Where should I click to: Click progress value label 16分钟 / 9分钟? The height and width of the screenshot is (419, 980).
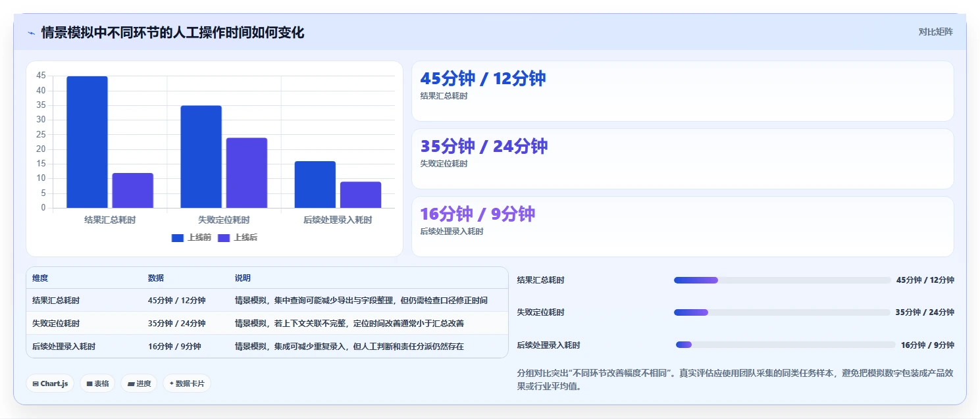coord(927,345)
